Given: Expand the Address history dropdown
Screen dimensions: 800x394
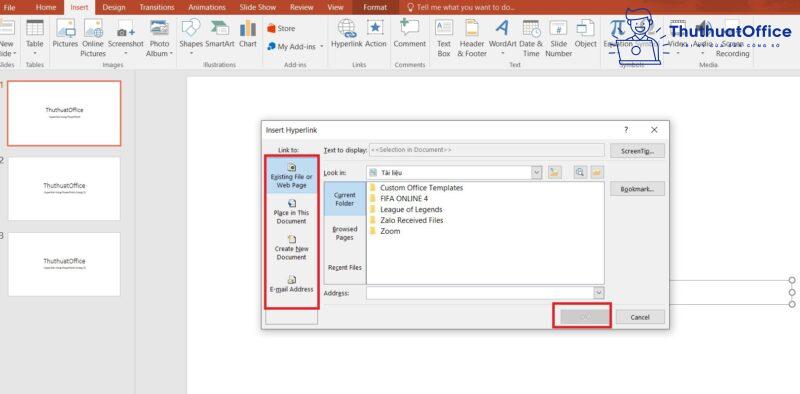Looking at the screenshot, I should [x=598, y=293].
